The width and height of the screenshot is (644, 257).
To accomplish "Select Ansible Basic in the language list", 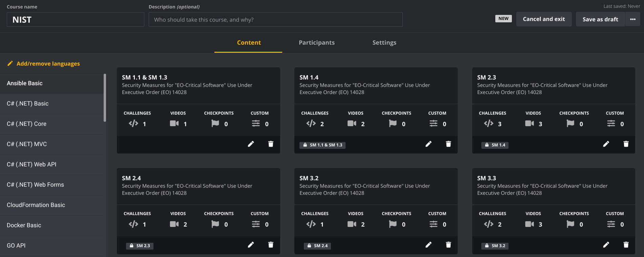I will 25,83.
